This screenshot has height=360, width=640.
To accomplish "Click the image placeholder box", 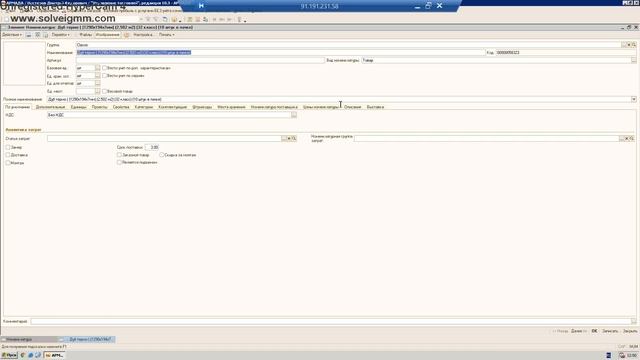I will click(24, 63).
